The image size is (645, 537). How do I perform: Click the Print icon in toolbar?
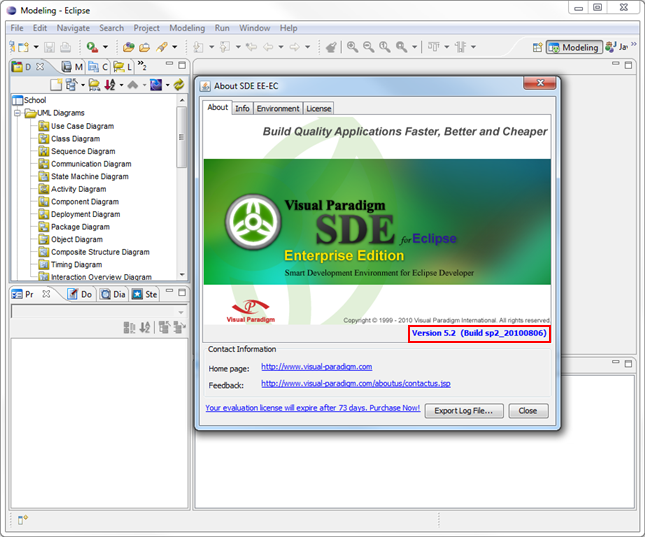(x=65, y=47)
